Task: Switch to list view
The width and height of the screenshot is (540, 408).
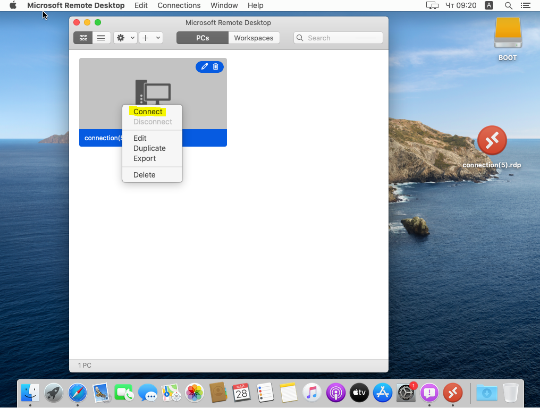Action: click(x=101, y=38)
